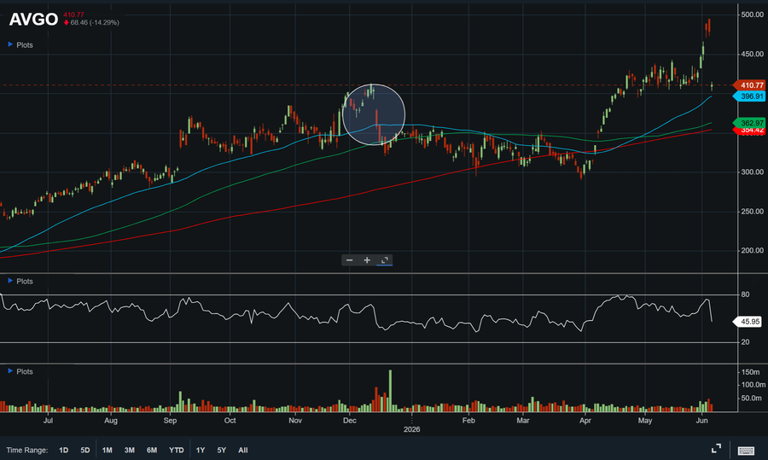This screenshot has height=460, width=768.
Task: Click the 2026 year axis label
Action: (x=412, y=429)
